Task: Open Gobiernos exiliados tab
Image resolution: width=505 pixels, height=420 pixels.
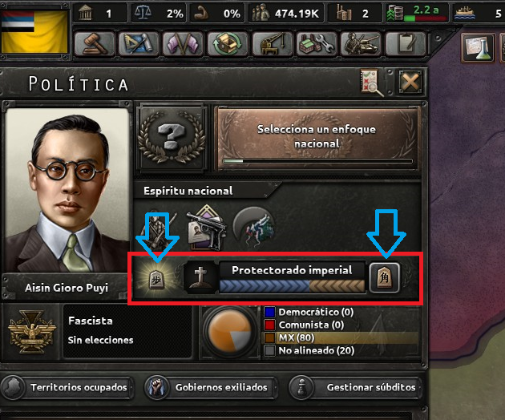Action: click(211, 387)
